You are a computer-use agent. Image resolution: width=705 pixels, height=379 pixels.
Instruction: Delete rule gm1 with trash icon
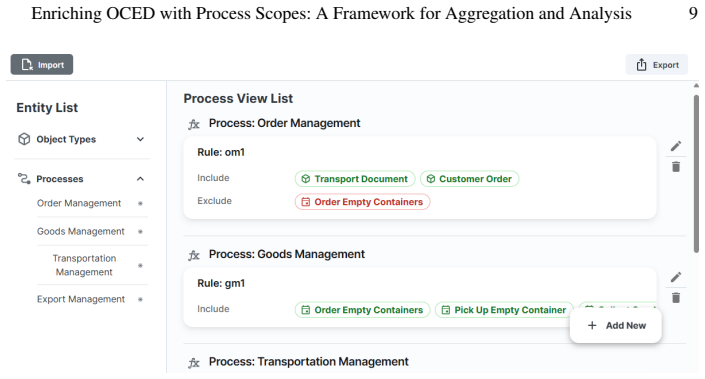(x=676, y=298)
